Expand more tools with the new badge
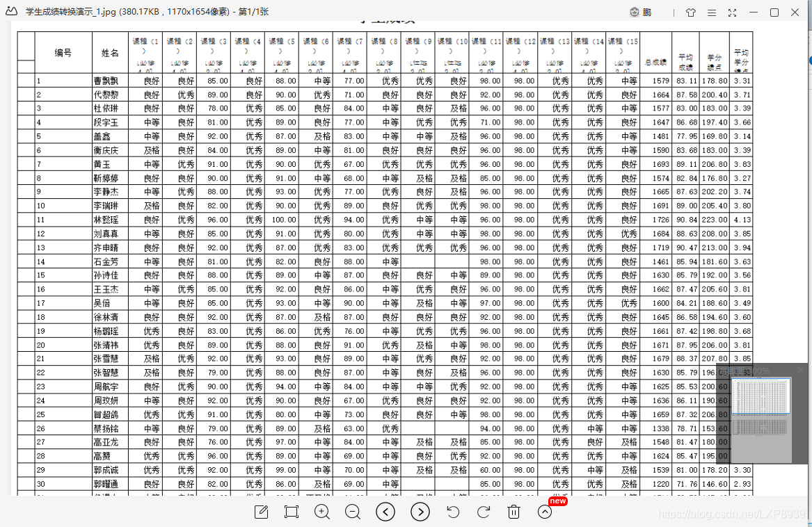 point(545,512)
